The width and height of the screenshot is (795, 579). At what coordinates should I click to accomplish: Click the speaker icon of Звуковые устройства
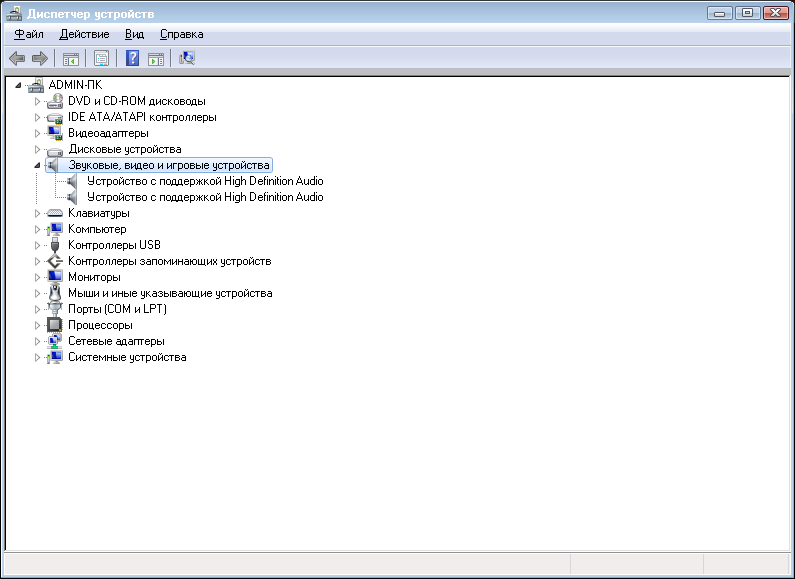coord(54,165)
